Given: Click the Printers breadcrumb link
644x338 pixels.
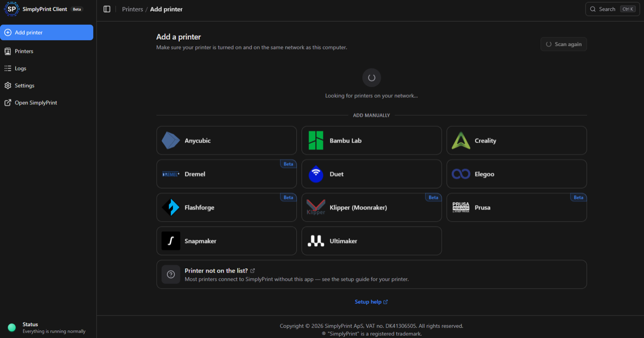Looking at the screenshot, I should pyautogui.click(x=132, y=9).
